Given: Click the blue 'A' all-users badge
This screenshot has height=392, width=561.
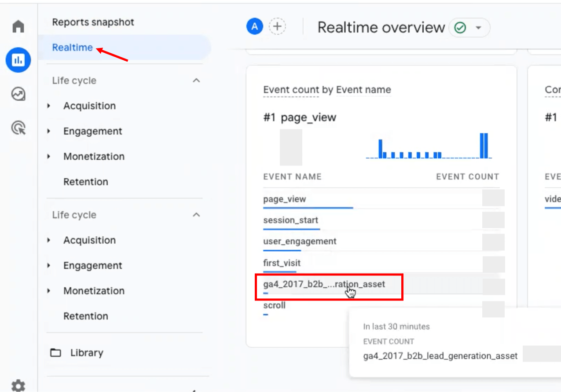Looking at the screenshot, I should click(254, 27).
